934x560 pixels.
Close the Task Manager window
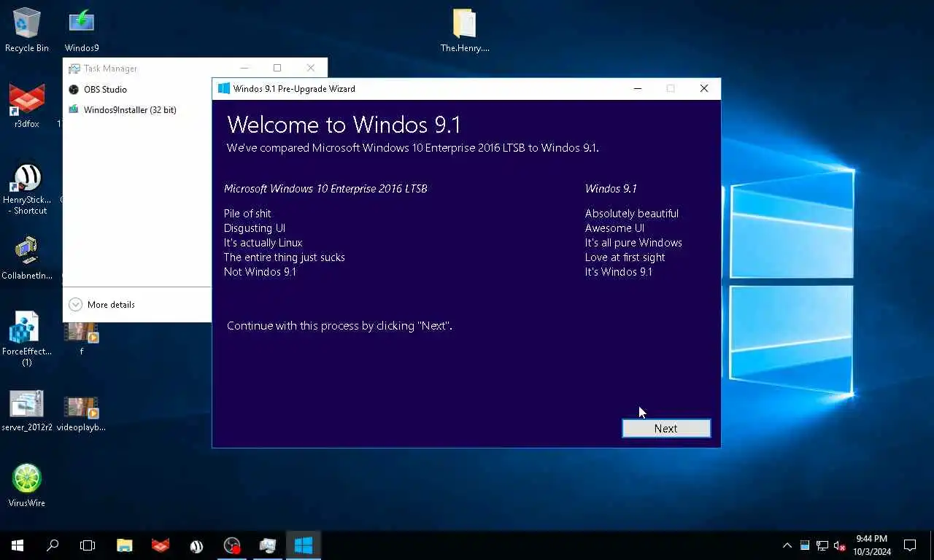[311, 68]
